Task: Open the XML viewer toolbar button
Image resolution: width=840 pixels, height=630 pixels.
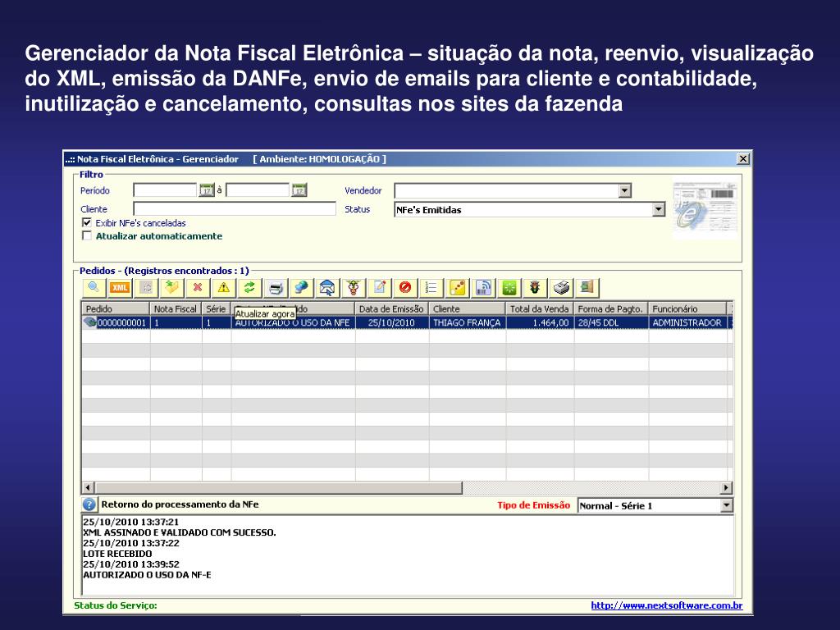Action: [x=120, y=288]
